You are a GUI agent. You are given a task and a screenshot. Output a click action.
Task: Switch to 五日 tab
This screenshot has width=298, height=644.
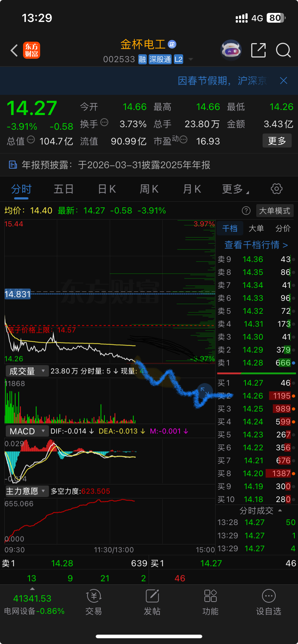coord(64,189)
